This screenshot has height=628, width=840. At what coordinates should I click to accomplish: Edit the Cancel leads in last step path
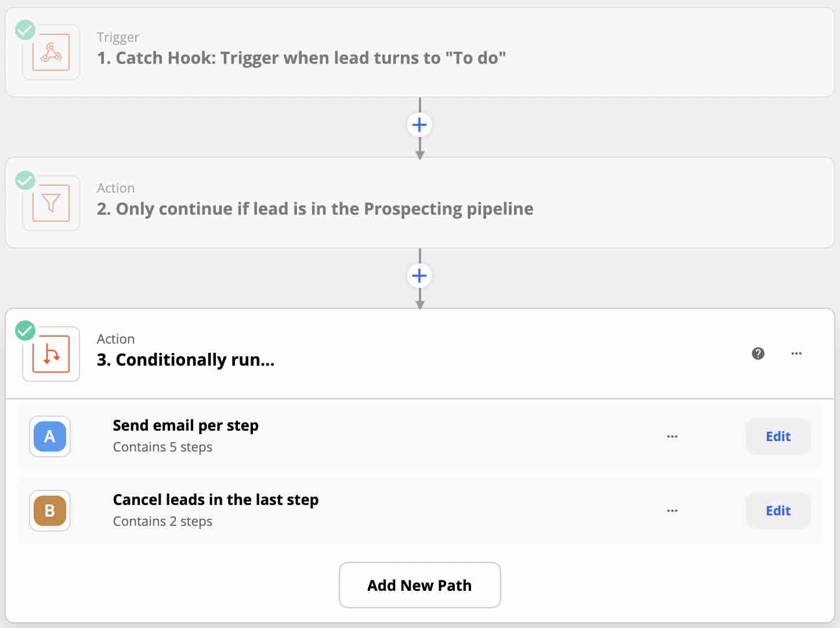[777, 511]
